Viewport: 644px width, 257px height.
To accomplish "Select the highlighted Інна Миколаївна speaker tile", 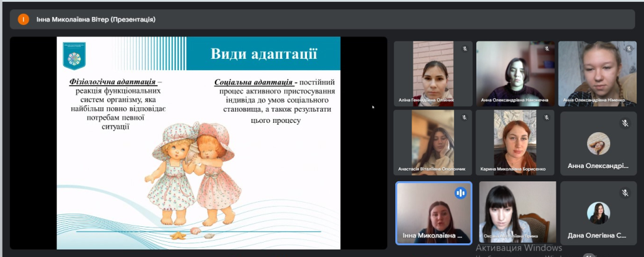I will click(434, 213).
